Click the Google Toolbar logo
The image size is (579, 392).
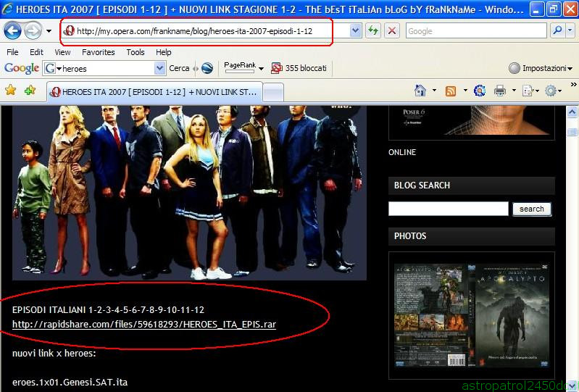tap(22, 68)
